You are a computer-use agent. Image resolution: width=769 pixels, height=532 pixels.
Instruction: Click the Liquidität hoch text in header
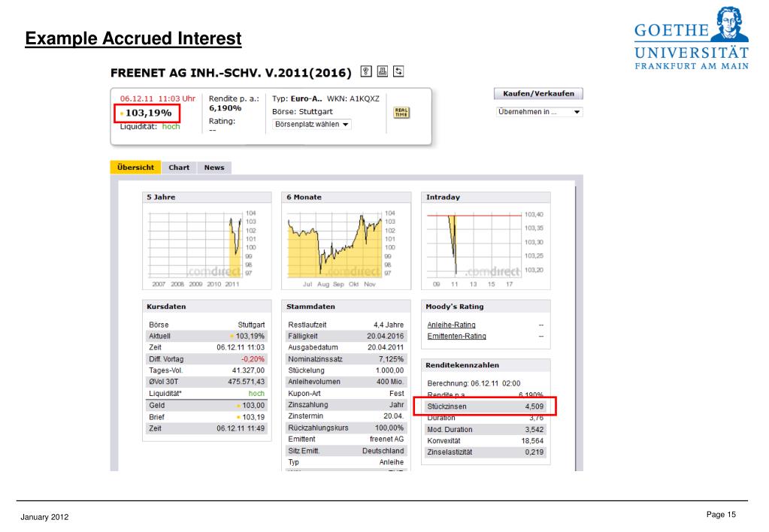[150, 126]
